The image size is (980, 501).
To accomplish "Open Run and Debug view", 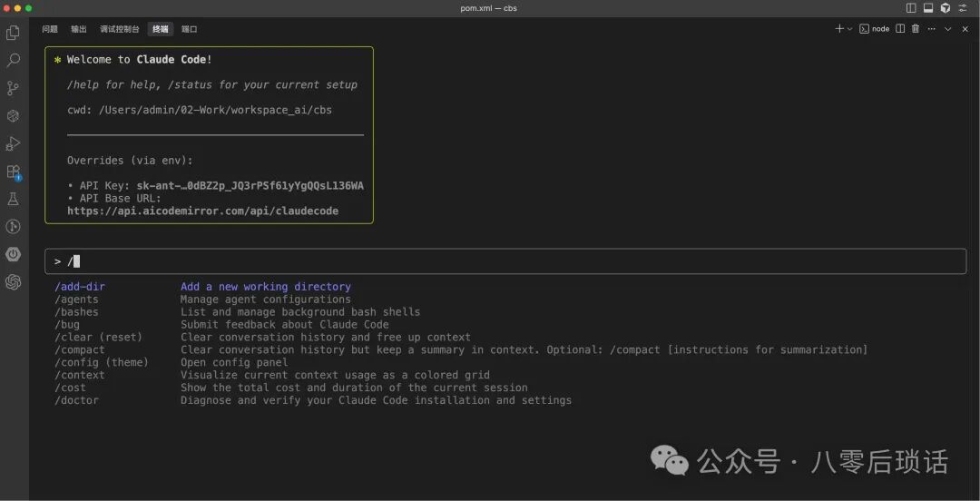I will coord(13,144).
